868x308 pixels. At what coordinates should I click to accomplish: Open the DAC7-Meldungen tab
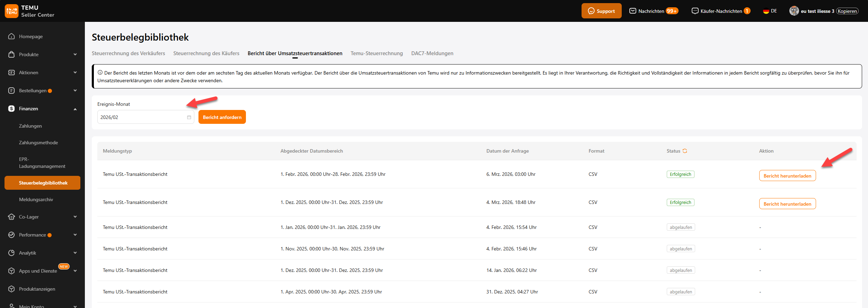pos(432,53)
